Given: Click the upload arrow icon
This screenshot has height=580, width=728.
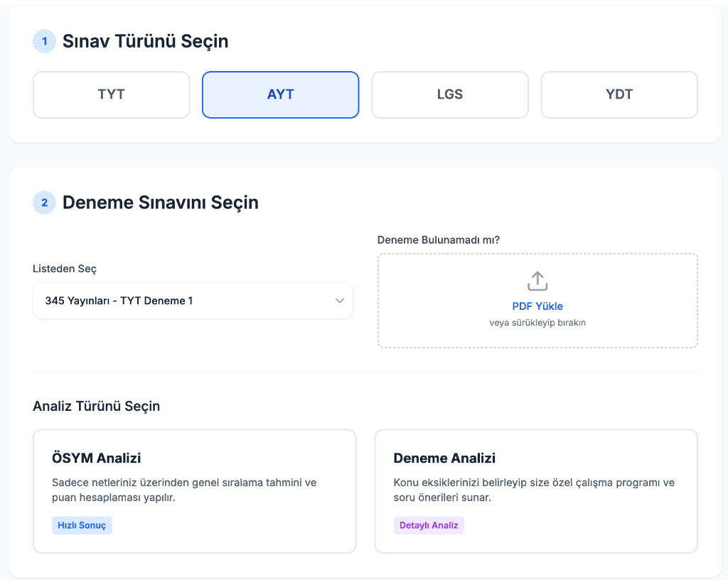Looking at the screenshot, I should [x=537, y=281].
